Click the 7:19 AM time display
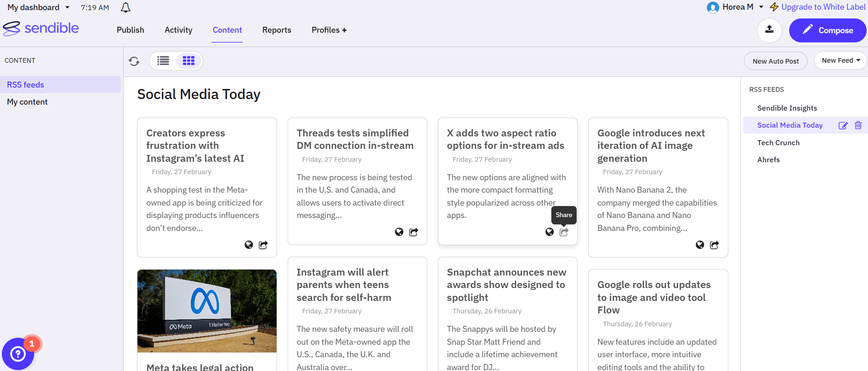The image size is (868, 371). point(95,7)
